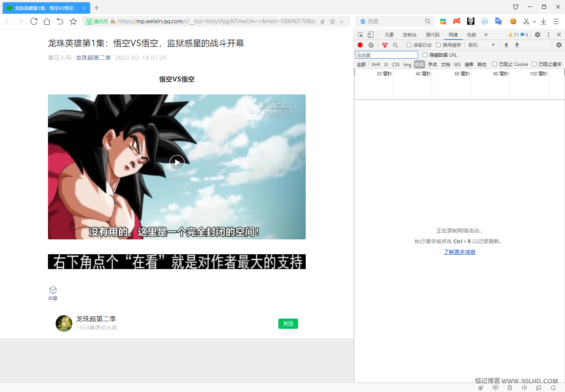Viewport: 565px width, 392px height.
Task: Click the blue ad-block minus extension
Action: pos(485,21)
